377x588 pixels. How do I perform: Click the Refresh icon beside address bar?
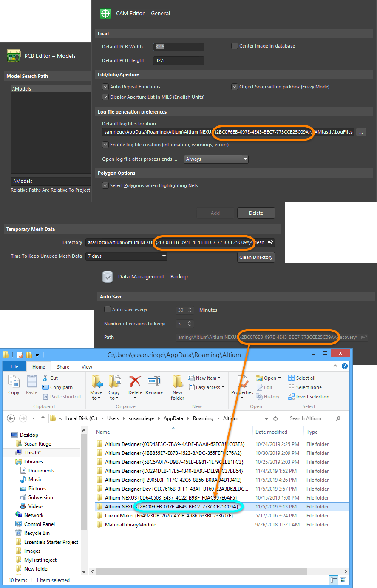275,418
